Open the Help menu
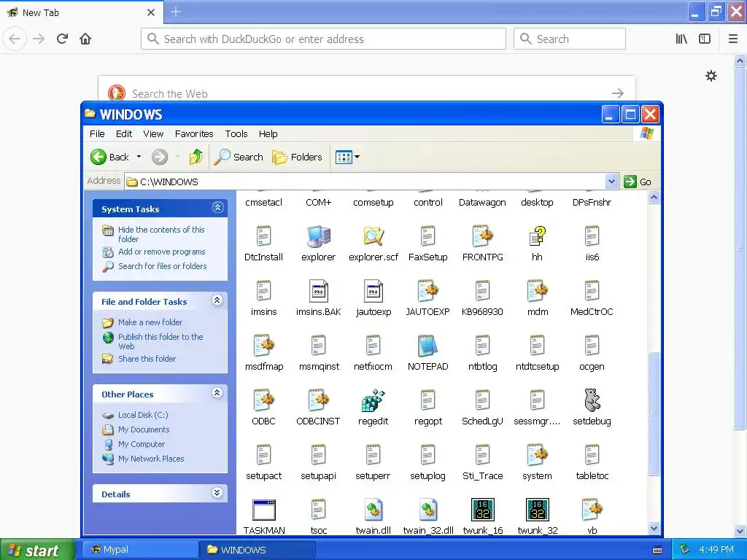Screen dimensions: 747x560 [268, 134]
